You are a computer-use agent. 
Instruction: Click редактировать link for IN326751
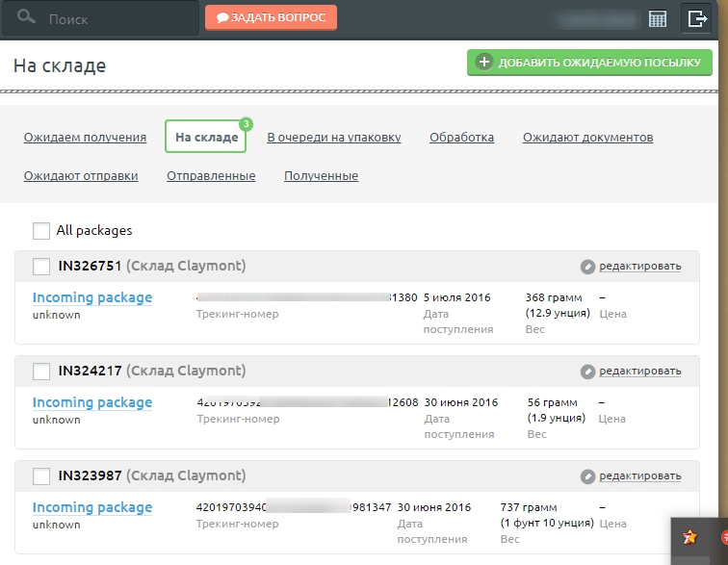[639, 266]
